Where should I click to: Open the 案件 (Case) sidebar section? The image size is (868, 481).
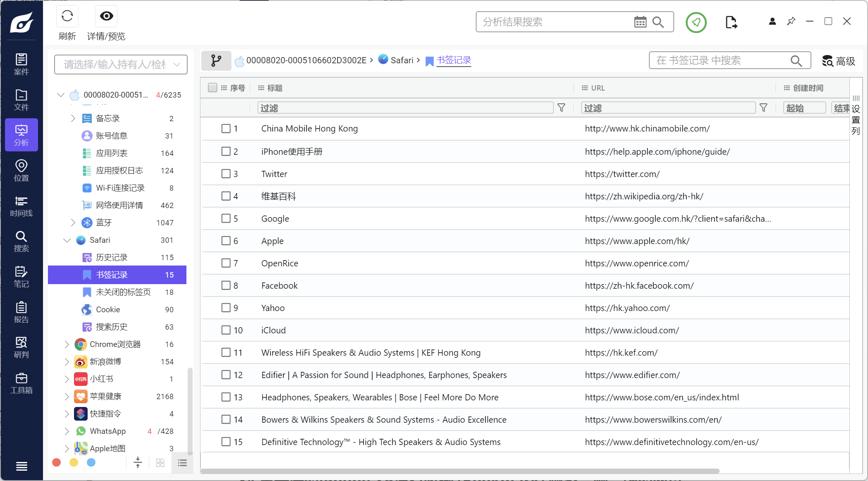[x=21, y=65]
